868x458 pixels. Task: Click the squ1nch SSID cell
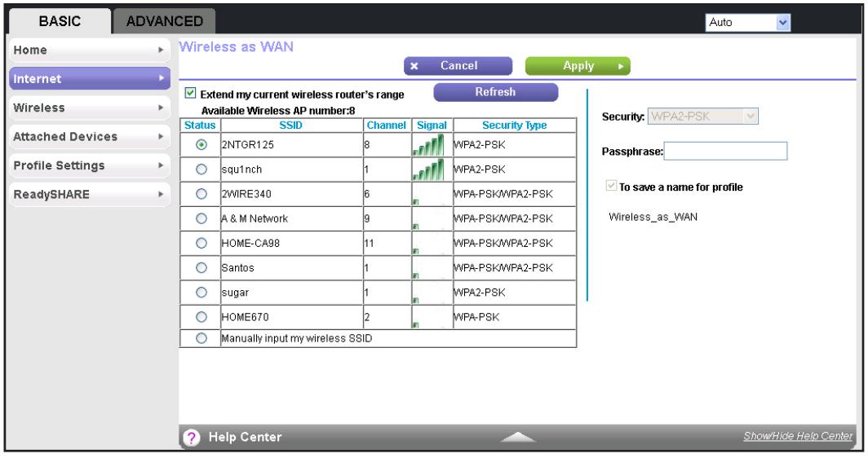click(291, 170)
